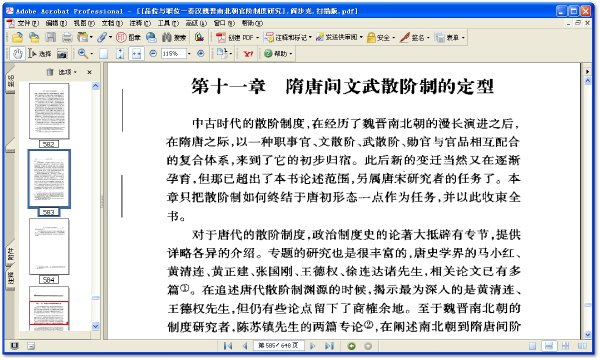Set Fit Page view
The height and width of the screenshot is (360, 600).
pos(120,54)
